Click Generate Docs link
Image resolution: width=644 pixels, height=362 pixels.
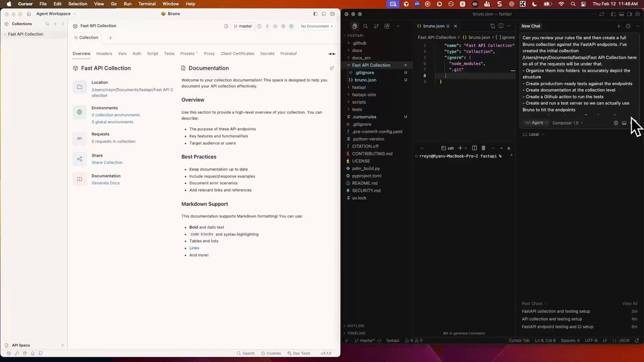(106, 183)
